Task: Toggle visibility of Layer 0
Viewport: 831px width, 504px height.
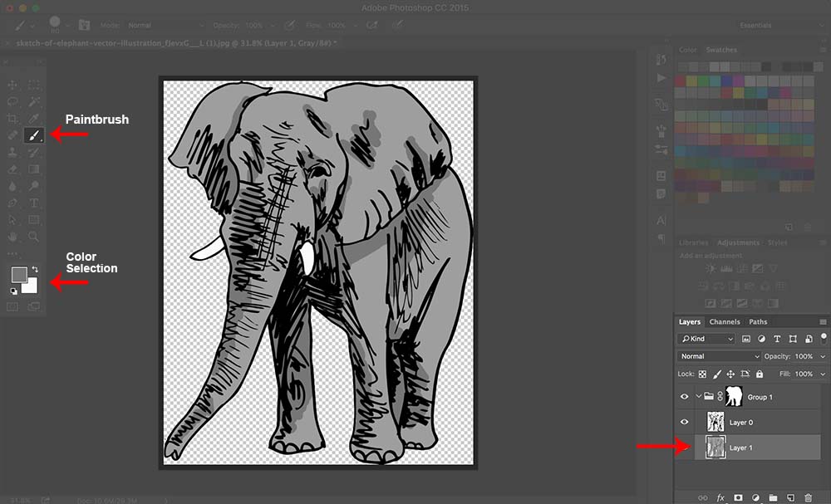Action: tap(685, 423)
